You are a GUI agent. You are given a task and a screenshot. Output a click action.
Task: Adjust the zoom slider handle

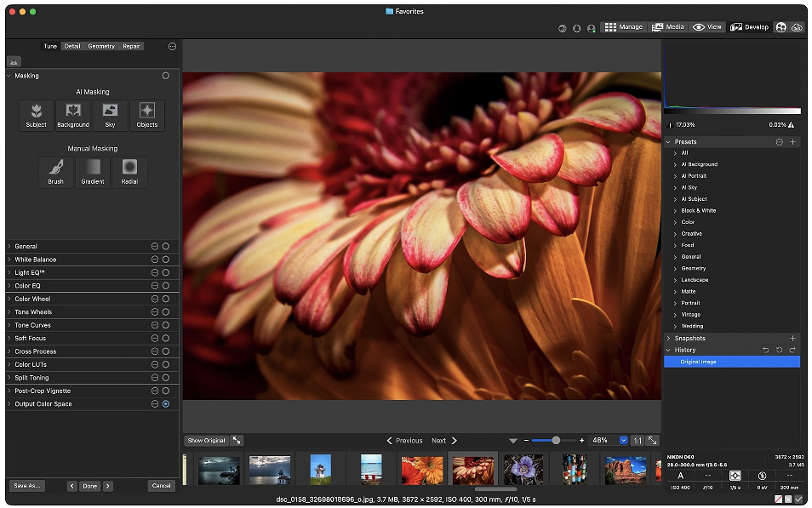(556, 441)
